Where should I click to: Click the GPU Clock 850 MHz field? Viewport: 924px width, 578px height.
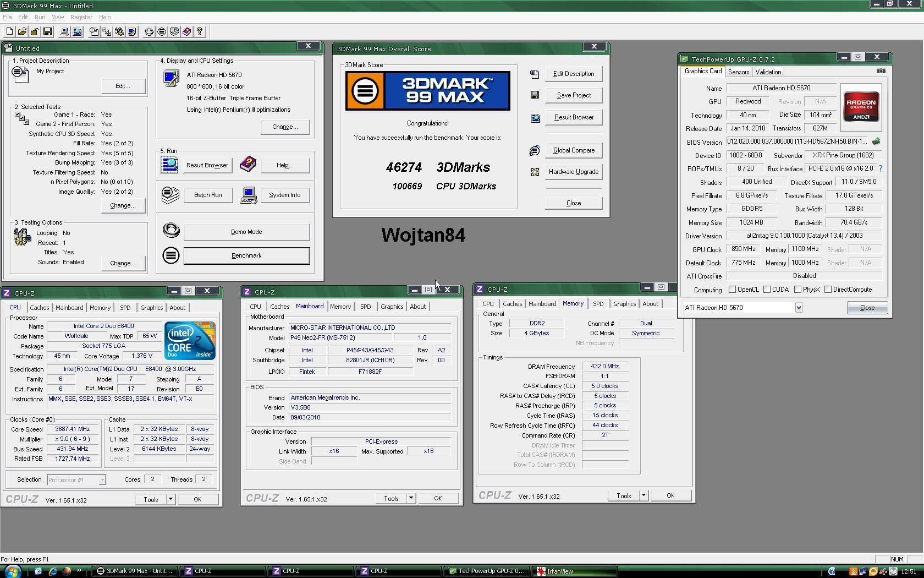[744, 249]
